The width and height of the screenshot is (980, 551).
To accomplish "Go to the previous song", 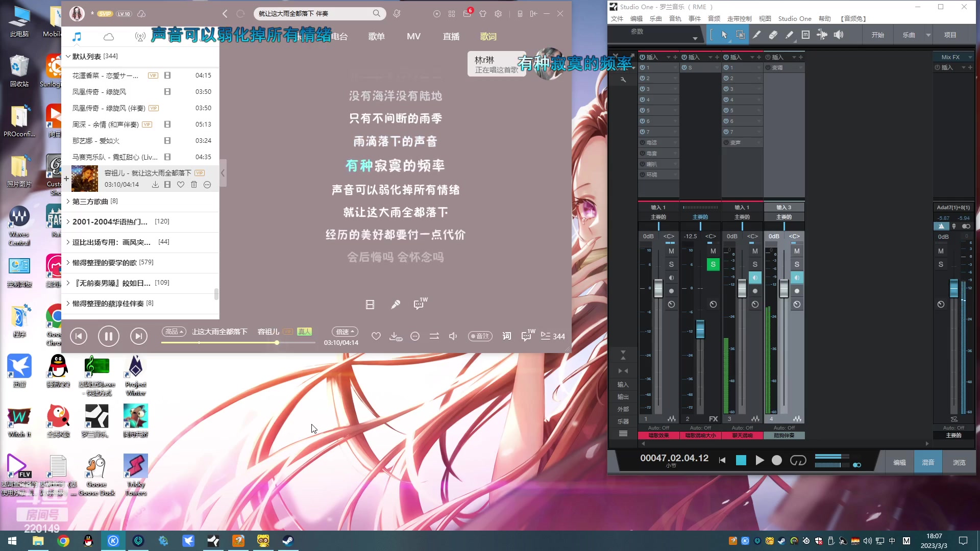I will click(x=79, y=336).
